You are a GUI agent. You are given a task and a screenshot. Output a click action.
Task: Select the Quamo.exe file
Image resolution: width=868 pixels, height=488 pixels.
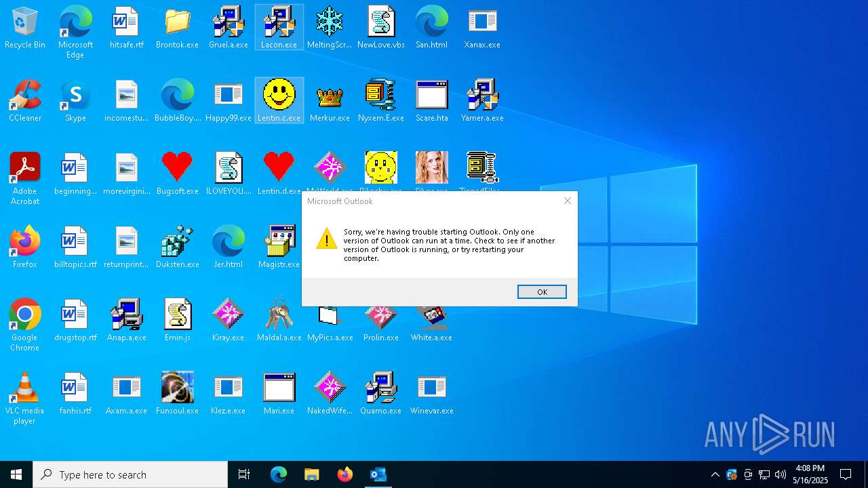point(380,394)
